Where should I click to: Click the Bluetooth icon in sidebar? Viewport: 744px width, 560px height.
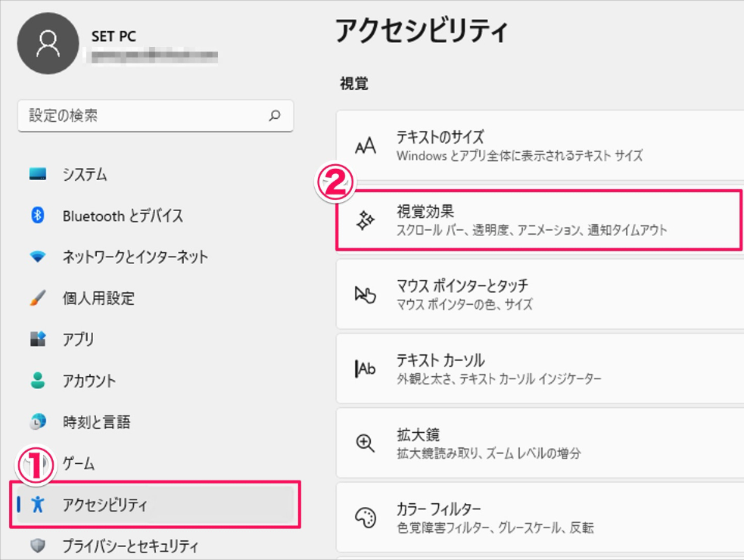[x=38, y=216]
